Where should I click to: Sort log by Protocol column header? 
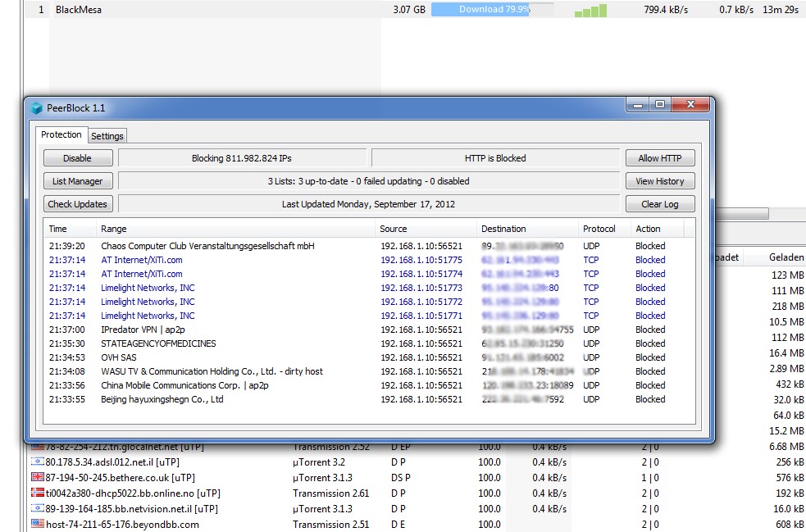coord(599,229)
